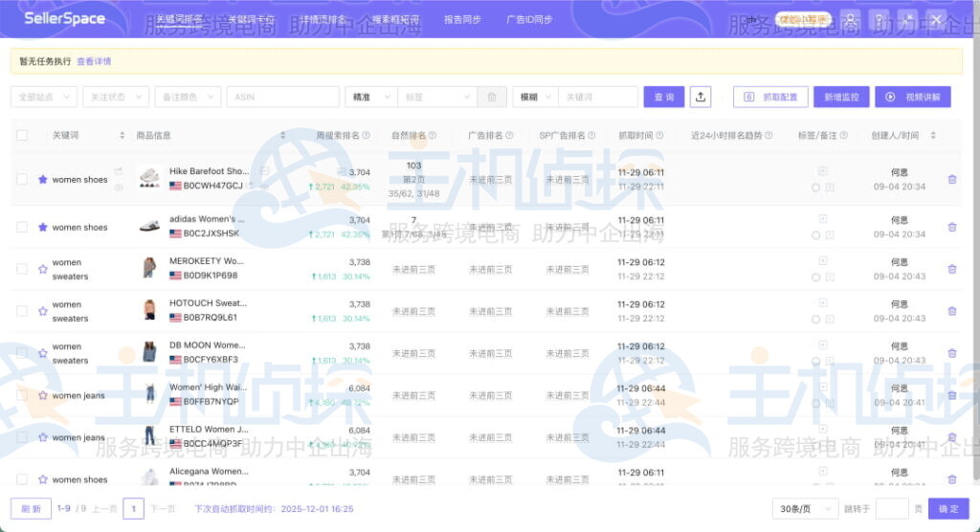
Task: Check the Hike Barefoot row checkbox
Action: tap(22, 180)
